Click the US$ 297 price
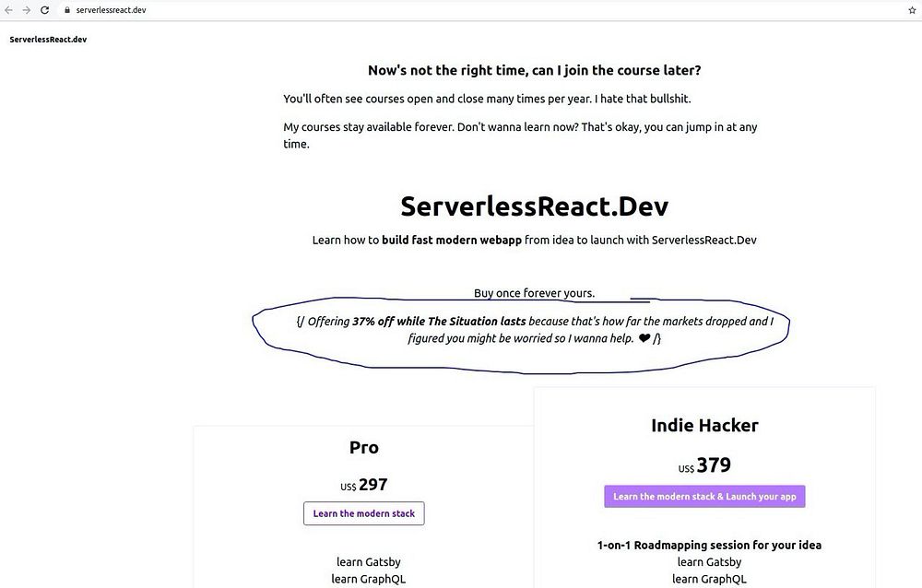The height and width of the screenshot is (588, 922). pyautogui.click(x=364, y=485)
